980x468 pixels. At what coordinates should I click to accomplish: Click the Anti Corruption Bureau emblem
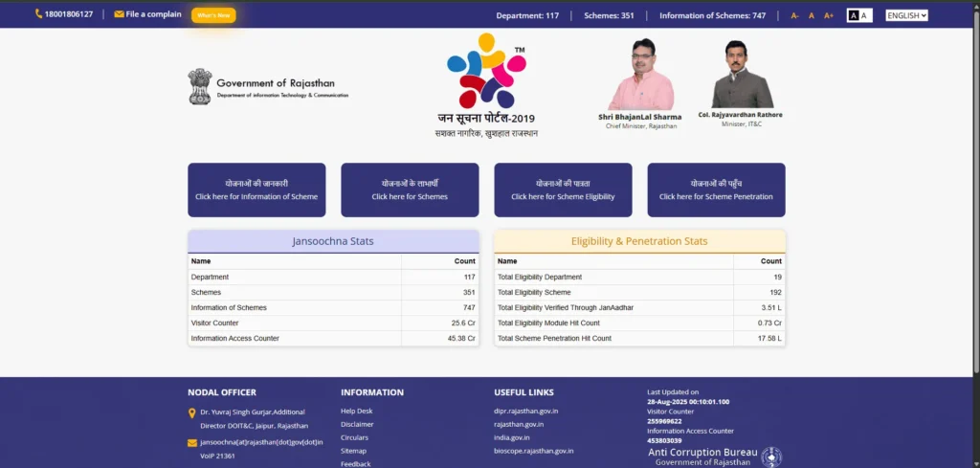[770, 457]
